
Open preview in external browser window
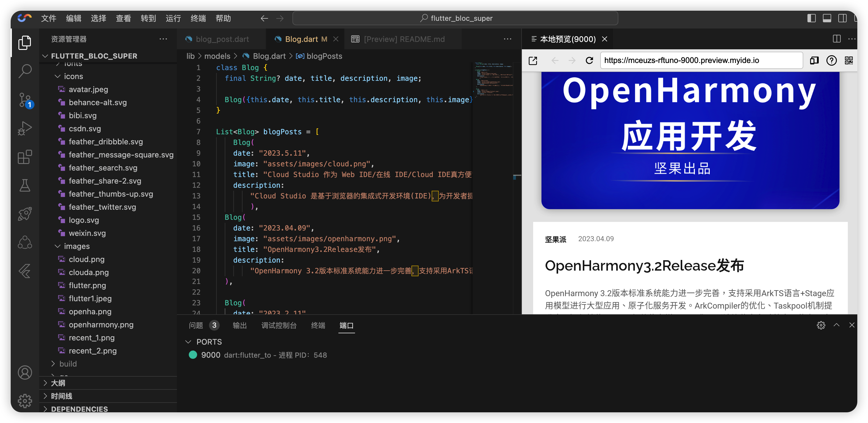533,61
